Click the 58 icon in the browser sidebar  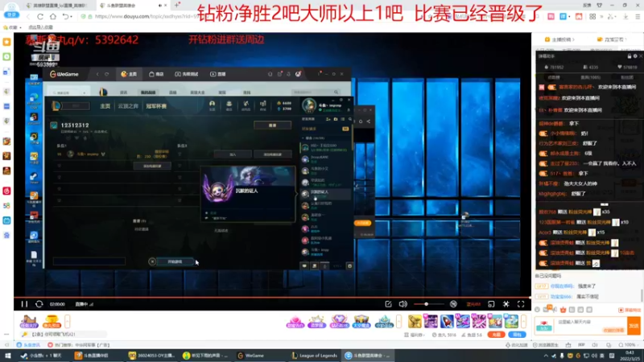[6, 206]
